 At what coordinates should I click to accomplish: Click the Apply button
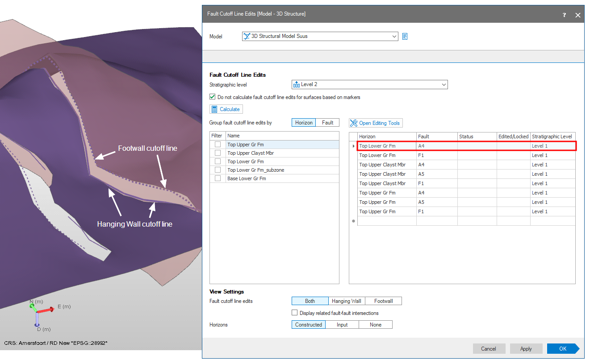coord(526,349)
